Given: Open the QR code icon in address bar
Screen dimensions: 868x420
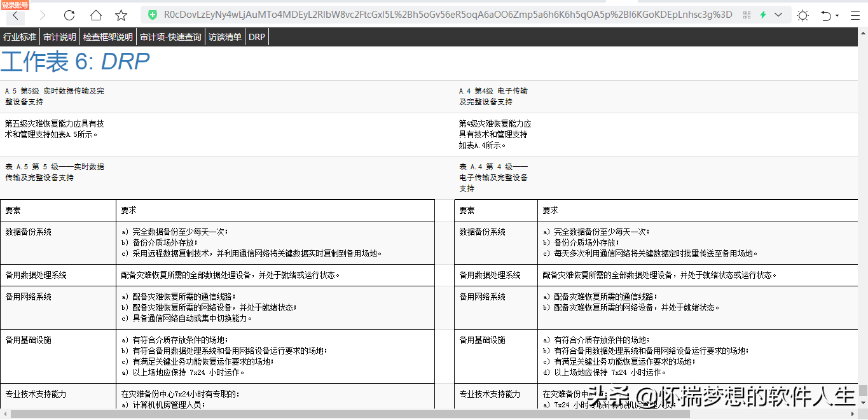Looking at the screenshot, I should (x=747, y=15).
